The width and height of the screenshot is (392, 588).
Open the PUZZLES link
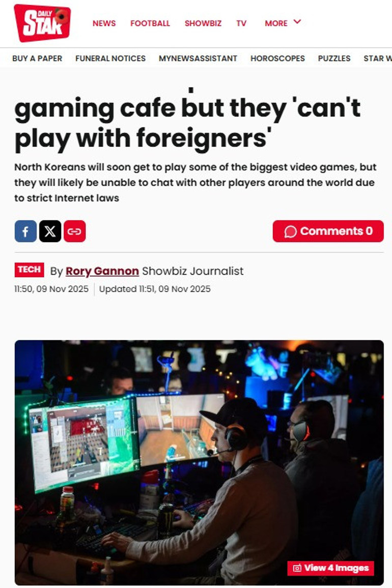pyautogui.click(x=334, y=58)
